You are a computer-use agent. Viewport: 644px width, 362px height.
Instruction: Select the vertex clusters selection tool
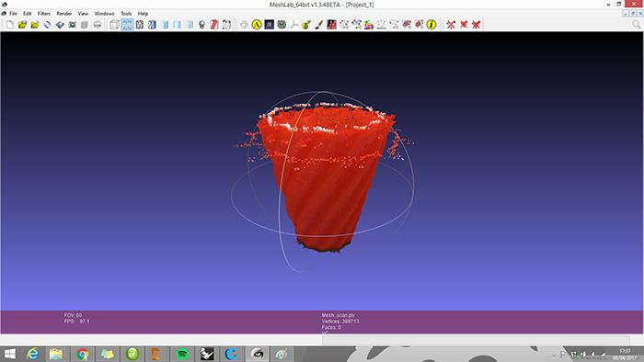pyautogui.click(x=357, y=25)
